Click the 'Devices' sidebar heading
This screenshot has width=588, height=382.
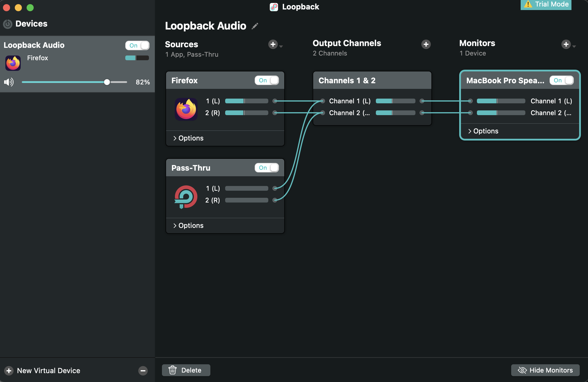tap(31, 24)
